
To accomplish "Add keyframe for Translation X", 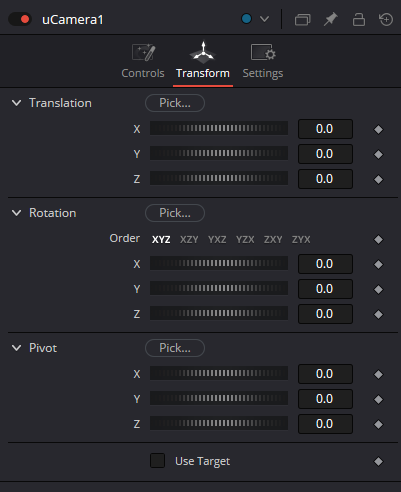I will tap(378, 129).
